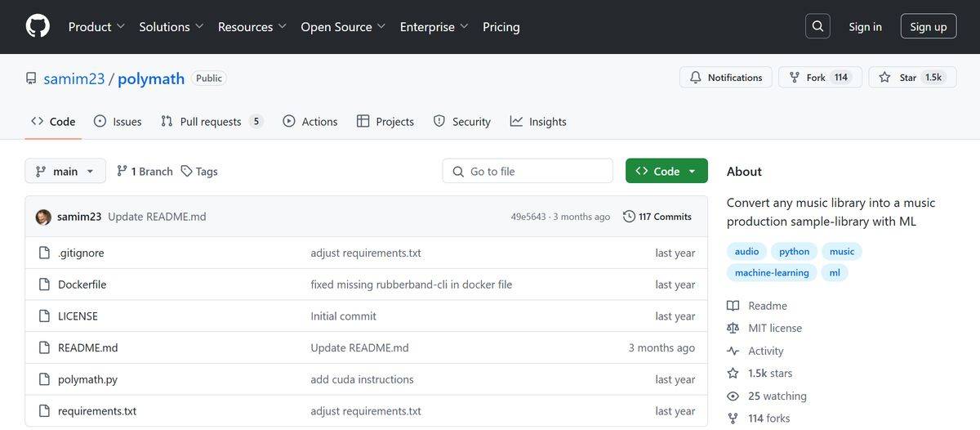Viewport: 980px width, 430px height.
Task: Open the Projects tab
Action: tap(385, 121)
